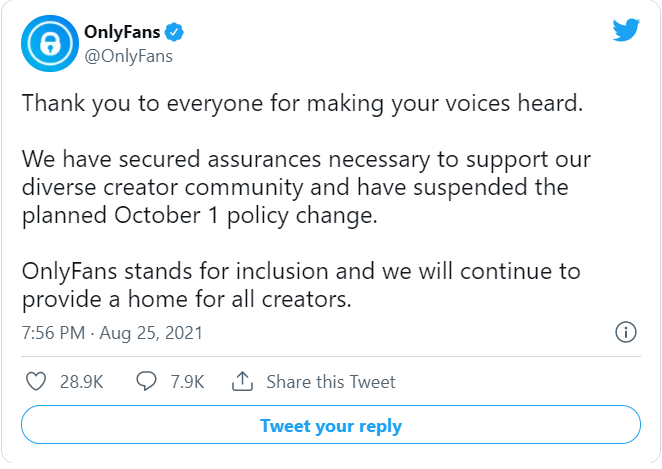The width and height of the screenshot is (662, 469).
Task: Open the OnlyFans profile avatar
Action: 50,43
